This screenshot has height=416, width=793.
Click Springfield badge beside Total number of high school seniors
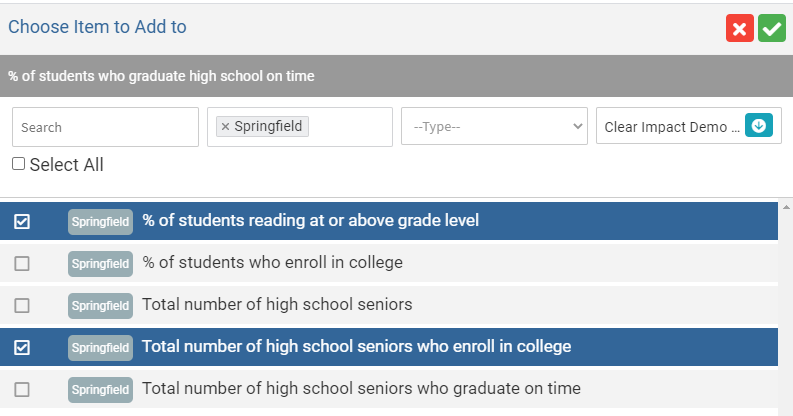coord(100,305)
